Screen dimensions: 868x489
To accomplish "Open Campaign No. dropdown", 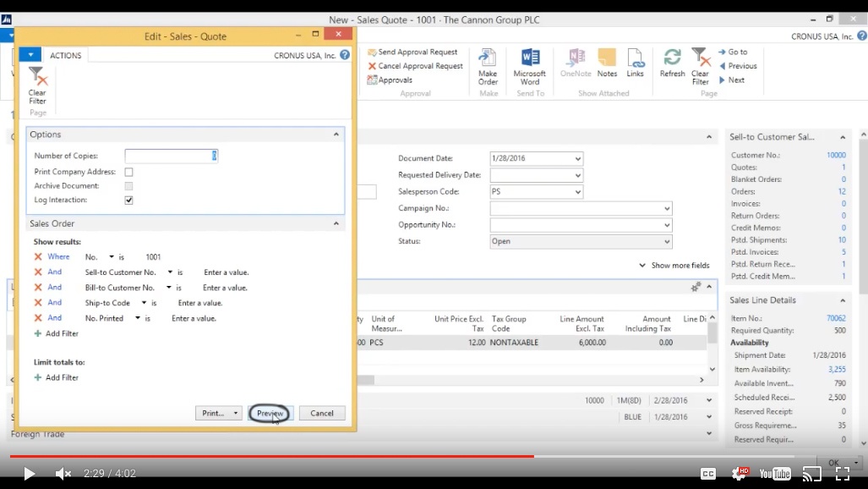I will click(667, 208).
